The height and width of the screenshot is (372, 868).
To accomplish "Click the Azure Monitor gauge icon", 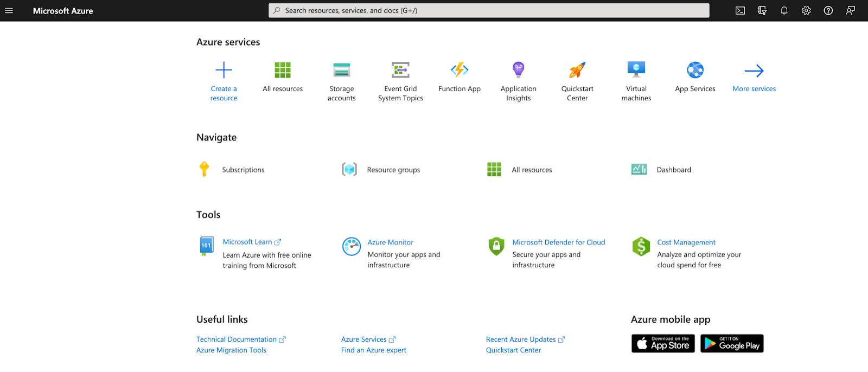I will 352,246.
